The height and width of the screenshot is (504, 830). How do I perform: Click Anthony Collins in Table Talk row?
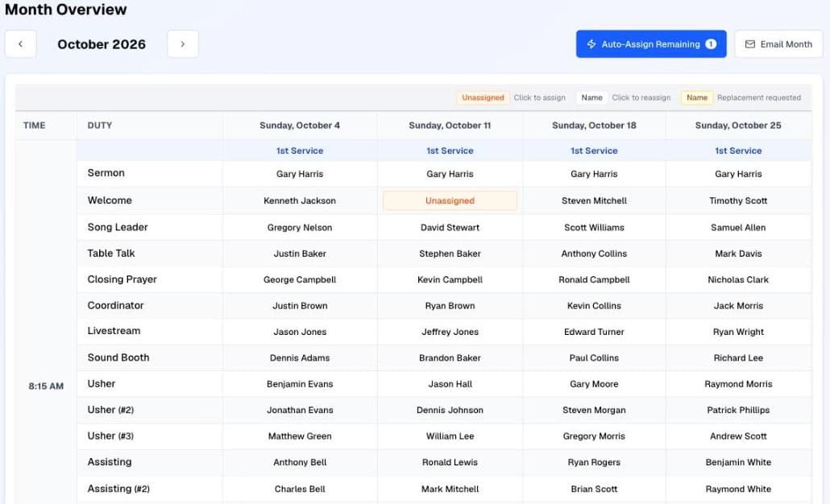(x=594, y=254)
